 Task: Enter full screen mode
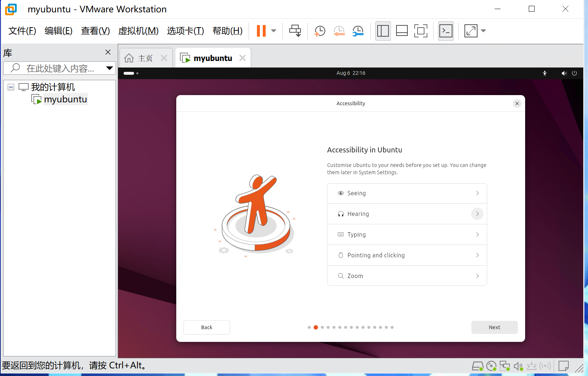coord(421,31)
